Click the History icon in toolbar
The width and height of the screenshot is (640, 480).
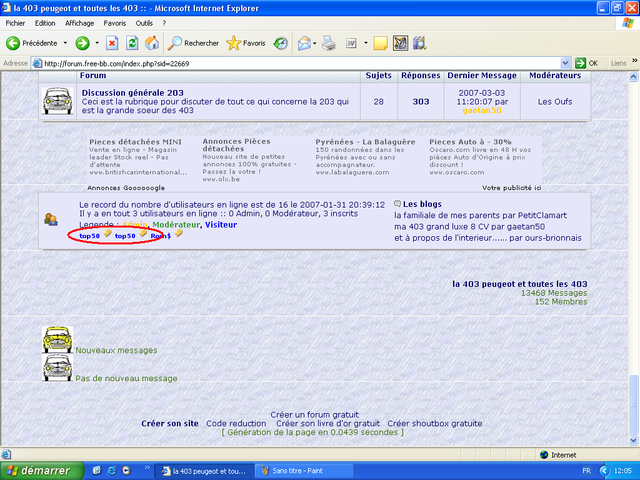[x=281, y=43]
